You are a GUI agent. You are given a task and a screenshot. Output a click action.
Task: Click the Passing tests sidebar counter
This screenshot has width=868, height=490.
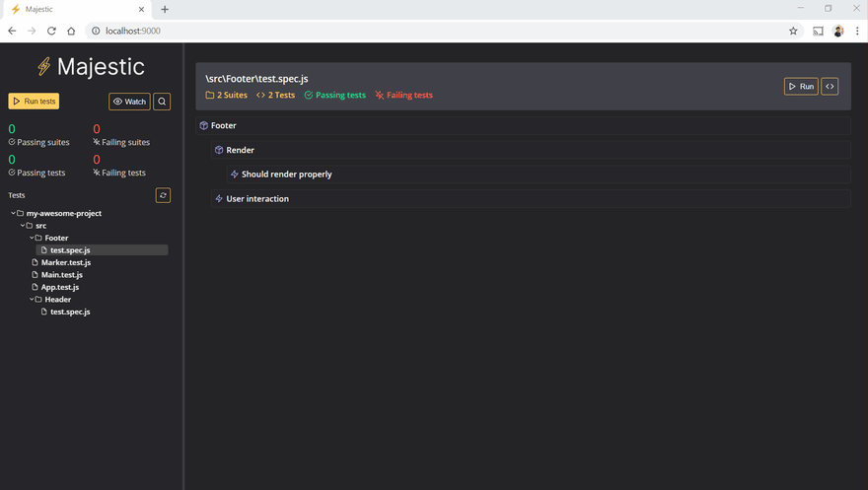pyautogui.click(x=36, y=166)
